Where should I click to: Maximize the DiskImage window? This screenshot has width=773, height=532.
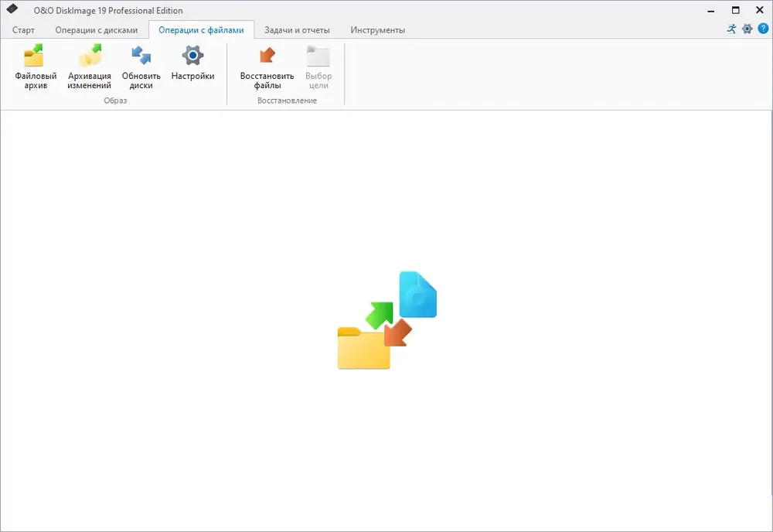[736, 10]
